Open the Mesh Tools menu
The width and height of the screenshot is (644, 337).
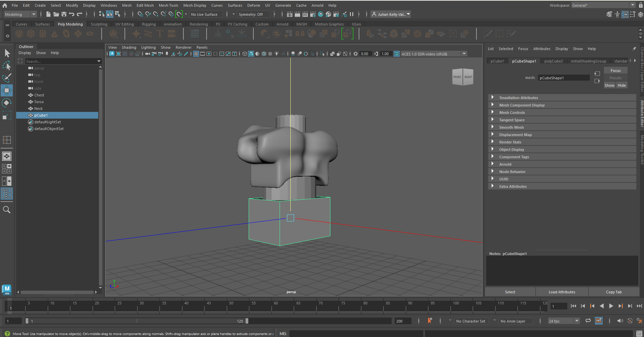coord(168,5)
